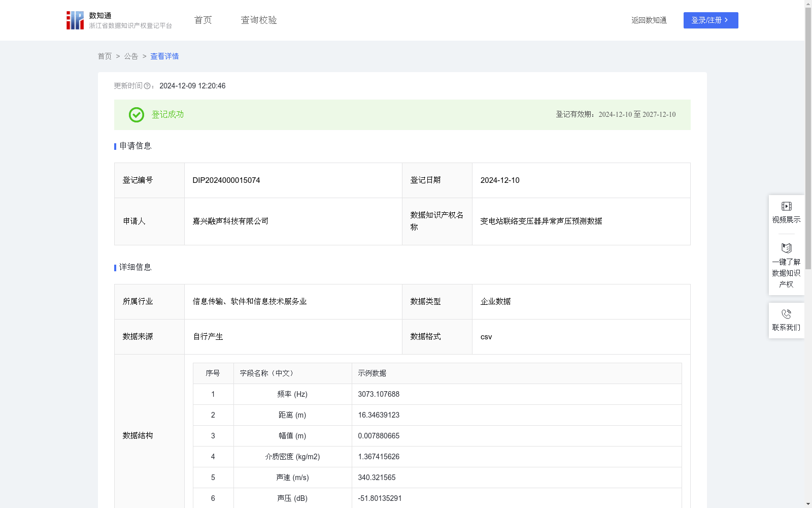This screenshot has height=508, width=812.
Task: Click the csv data format cell
Action: (x=581, y=337)
